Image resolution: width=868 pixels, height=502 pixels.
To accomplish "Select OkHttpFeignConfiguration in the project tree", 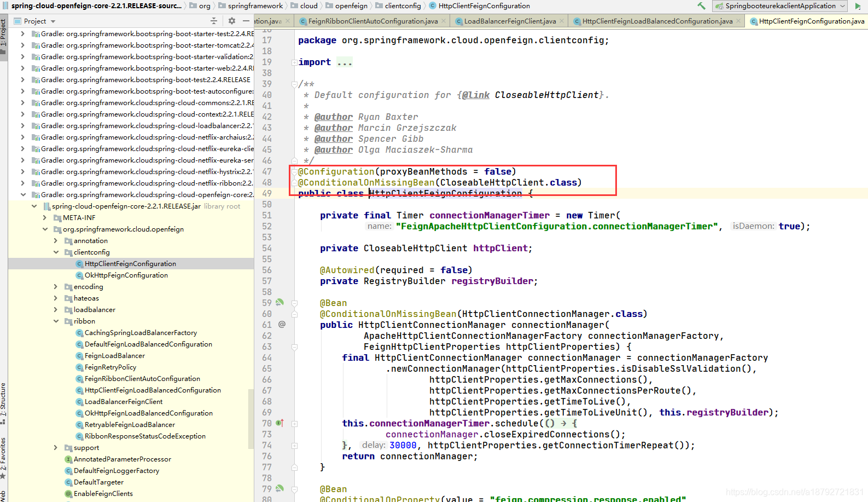I will (x=126, y=275).
